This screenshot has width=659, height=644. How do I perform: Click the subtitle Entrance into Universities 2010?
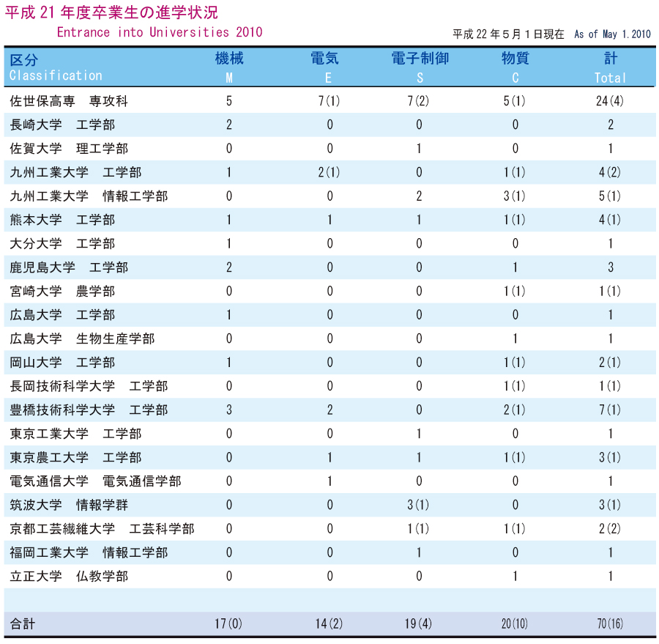(x=160, y=32)
